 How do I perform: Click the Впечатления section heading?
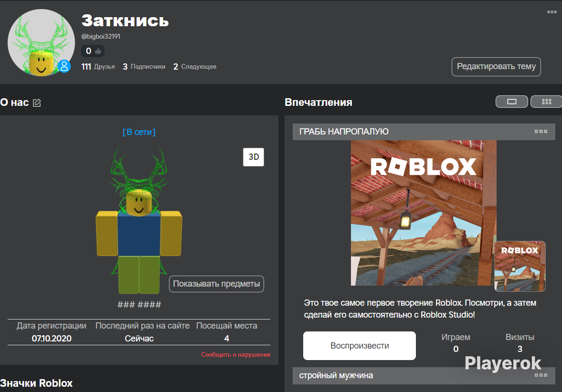tap(318, 103)
